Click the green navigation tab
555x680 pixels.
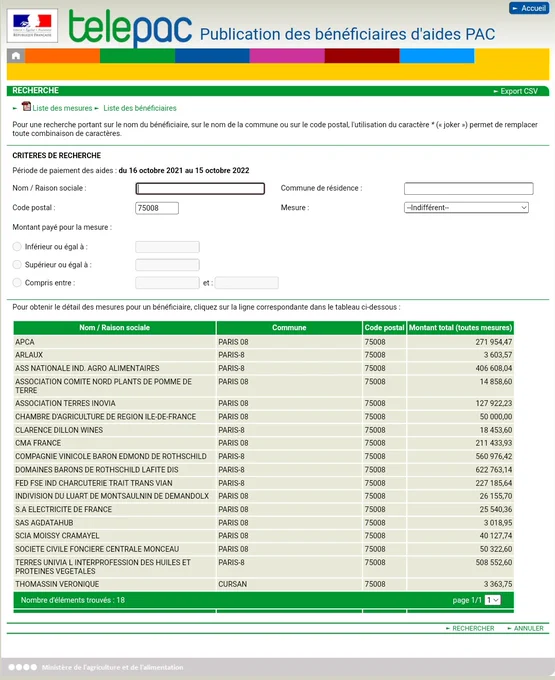pyautogui.click(x=137, y=56)
